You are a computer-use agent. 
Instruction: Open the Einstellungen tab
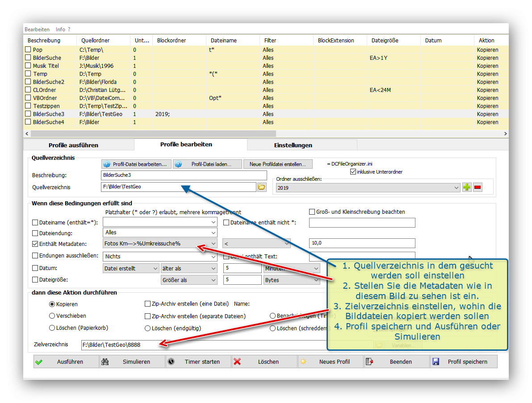pos(293,145)
